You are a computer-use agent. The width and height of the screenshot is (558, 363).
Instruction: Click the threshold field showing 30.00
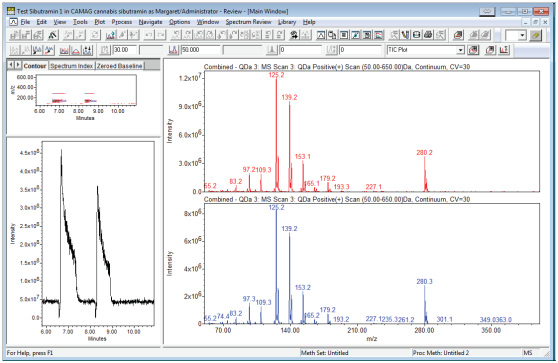coord(125,50)
